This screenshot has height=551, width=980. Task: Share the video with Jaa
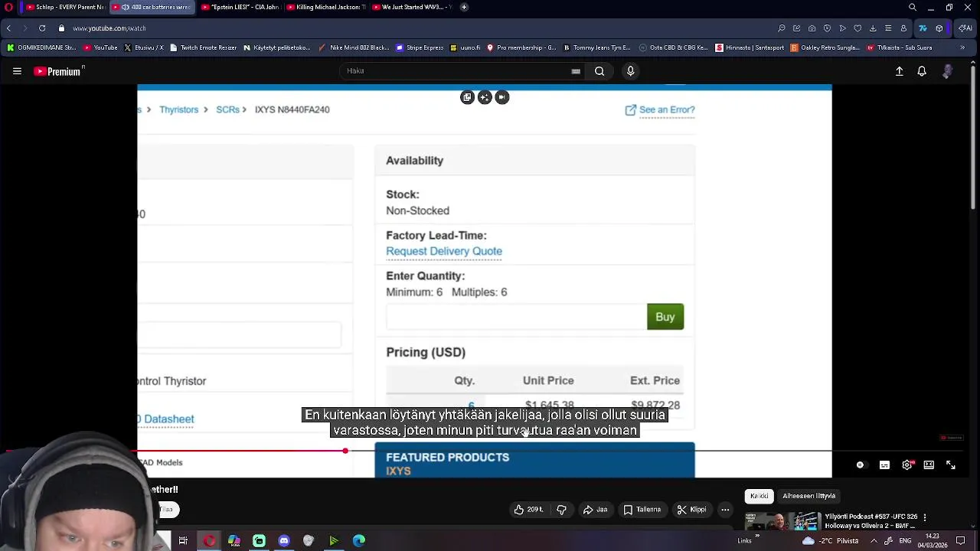point(595,510)
